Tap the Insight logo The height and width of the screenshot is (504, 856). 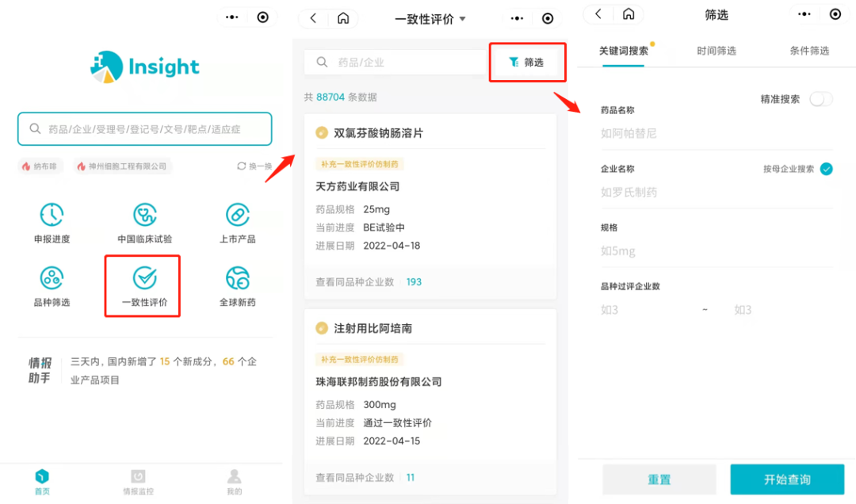[x=145, y=67]
